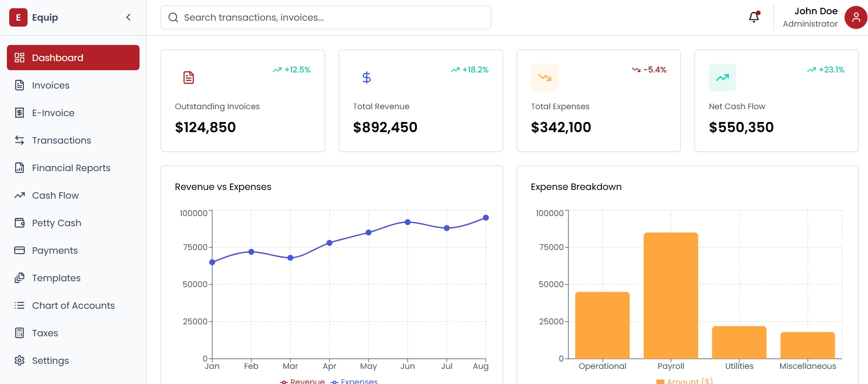Click the Equip logo icon

pyautogui.click(x=18, y=17)
